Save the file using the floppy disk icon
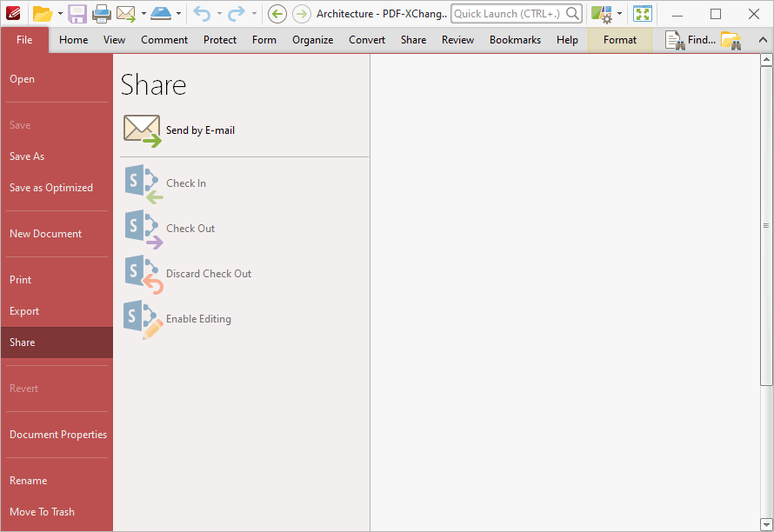The image size is (774, 532). tap(77, 14)
